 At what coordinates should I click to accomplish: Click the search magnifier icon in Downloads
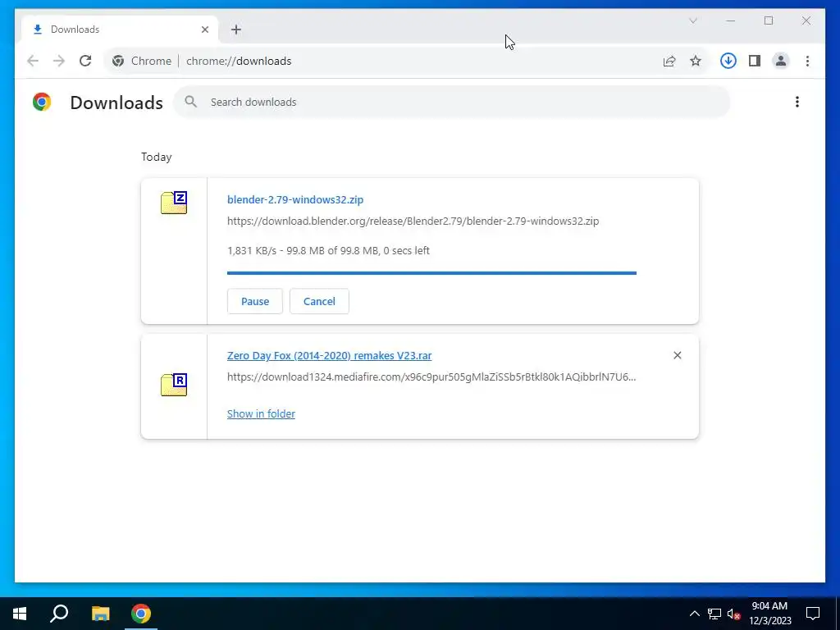click(x=190, y=102)
